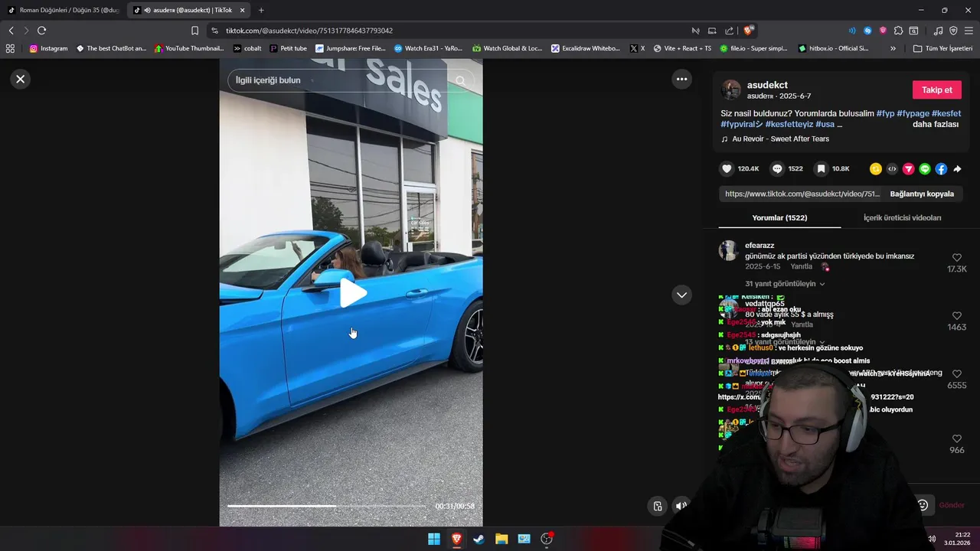Open the three-dots more options menu on video
Viewport: 980px width, 551px height.
click(681, 79)
